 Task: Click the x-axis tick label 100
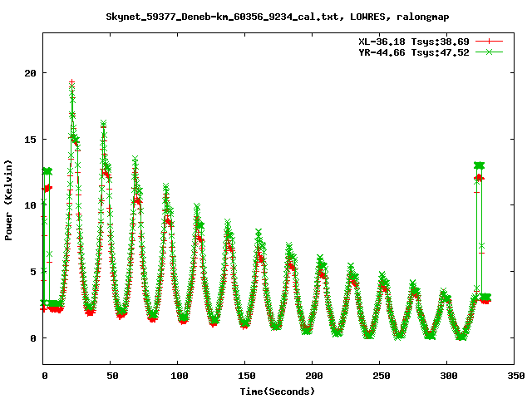click(180, 376)
